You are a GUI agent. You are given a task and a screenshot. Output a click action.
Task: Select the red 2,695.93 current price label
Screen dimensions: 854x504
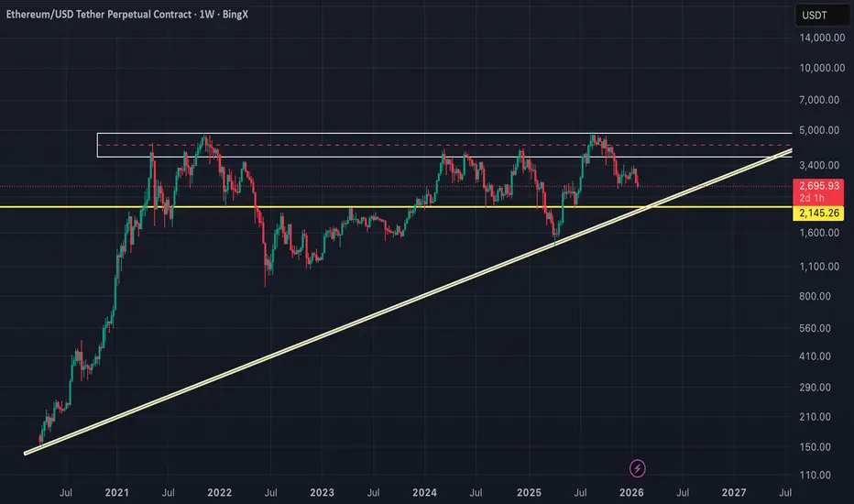[818, 192]
